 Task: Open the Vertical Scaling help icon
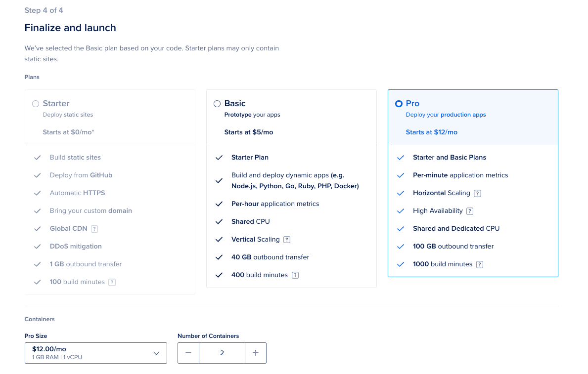tap(287, 239)
